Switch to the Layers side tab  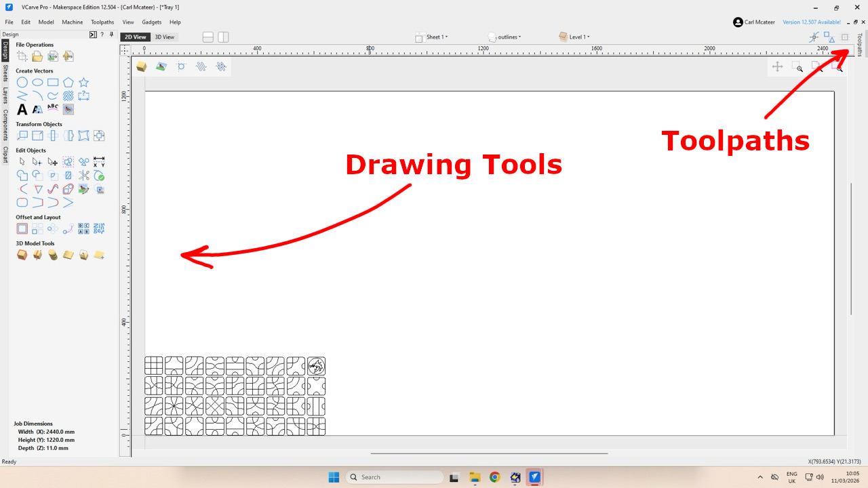[x=5, y=95]
